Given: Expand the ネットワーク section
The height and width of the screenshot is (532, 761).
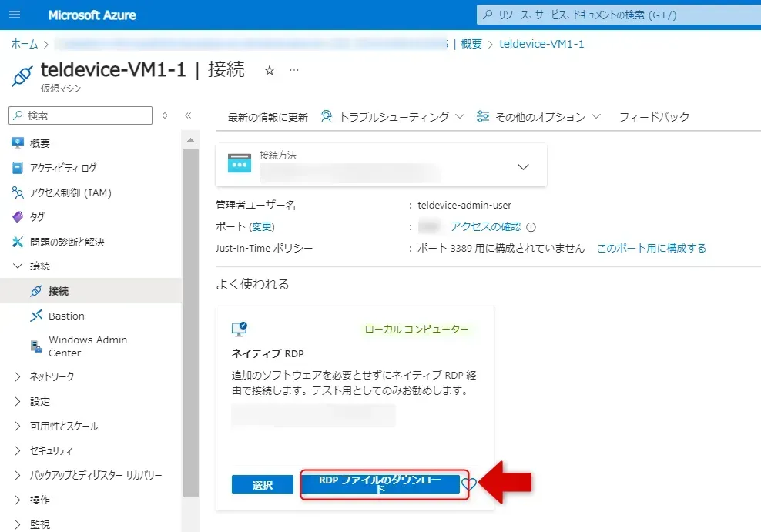Looking at the screenshot, I should (52, 376).
